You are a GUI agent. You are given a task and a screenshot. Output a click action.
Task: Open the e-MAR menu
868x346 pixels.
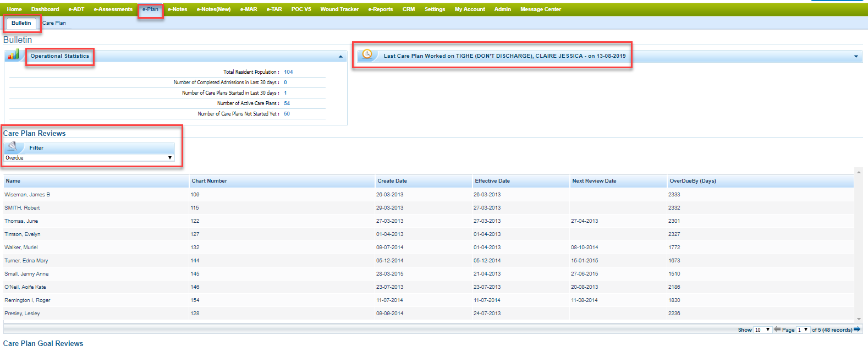pyautogui.click(x=249, y=9)
